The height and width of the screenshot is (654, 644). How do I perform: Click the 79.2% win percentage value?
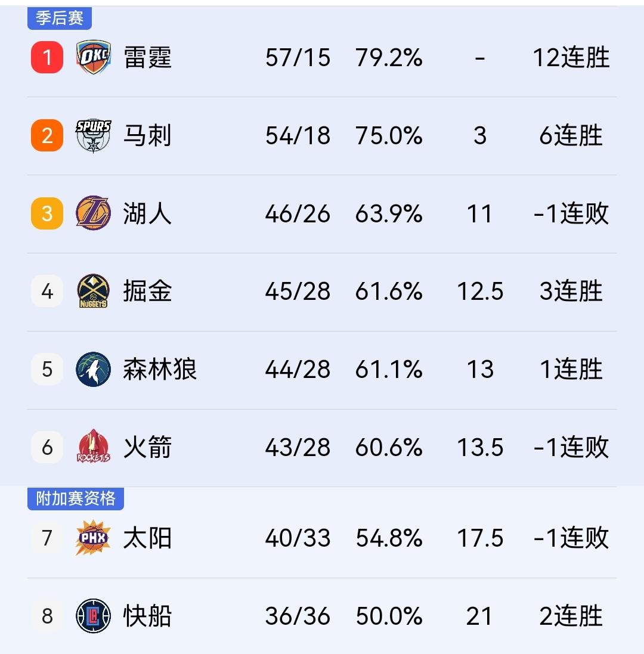point(389,58)
